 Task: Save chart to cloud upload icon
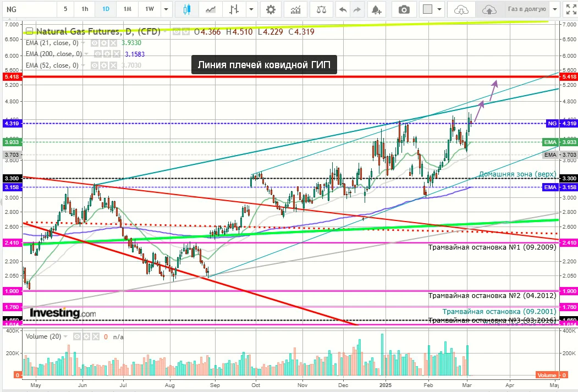click(x=489, y=9)
